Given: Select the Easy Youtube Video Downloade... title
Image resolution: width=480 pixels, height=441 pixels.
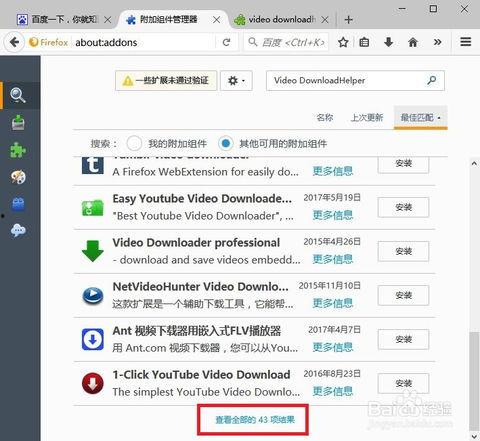Looking at the screenshot, I should click(x=202, y=198).
